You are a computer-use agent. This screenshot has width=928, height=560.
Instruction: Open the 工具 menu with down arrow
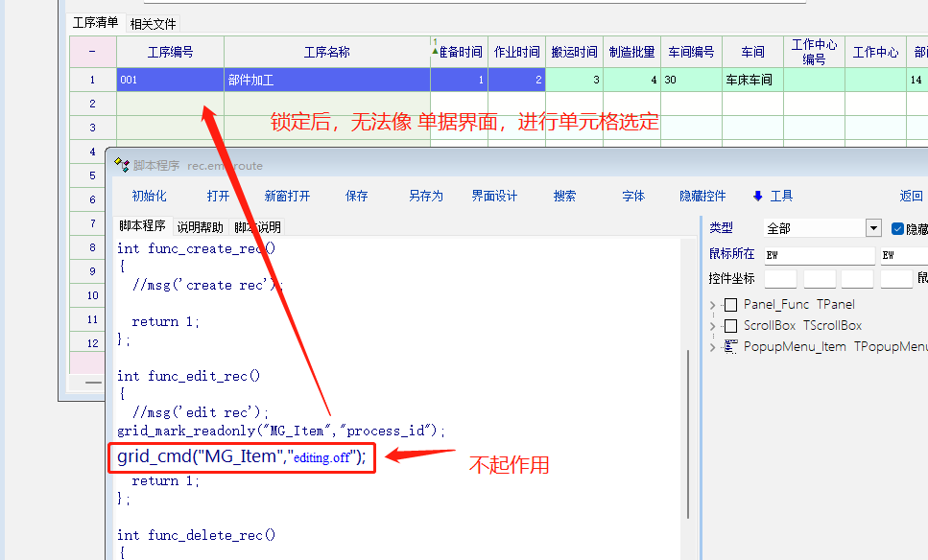tap(773, 196)
